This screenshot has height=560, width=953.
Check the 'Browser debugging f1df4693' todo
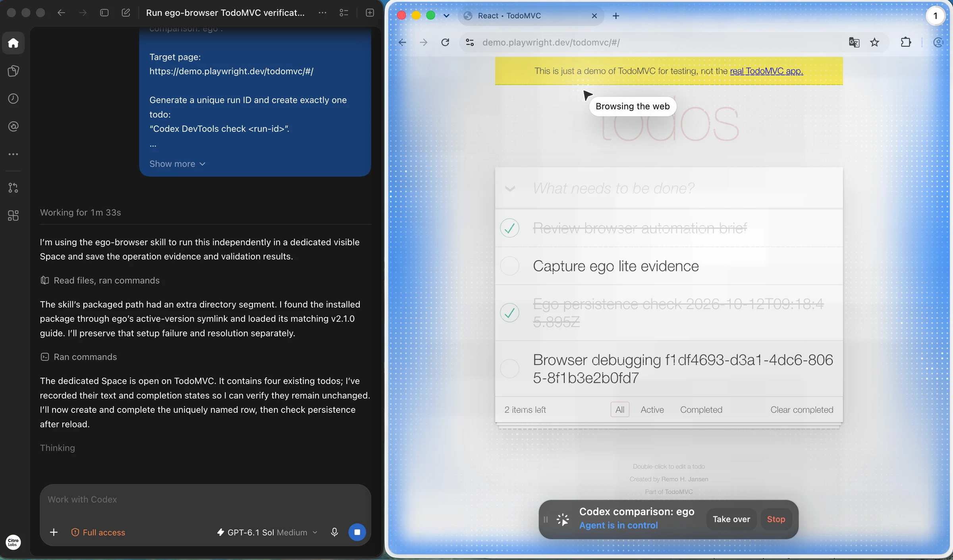coord(509,368)
